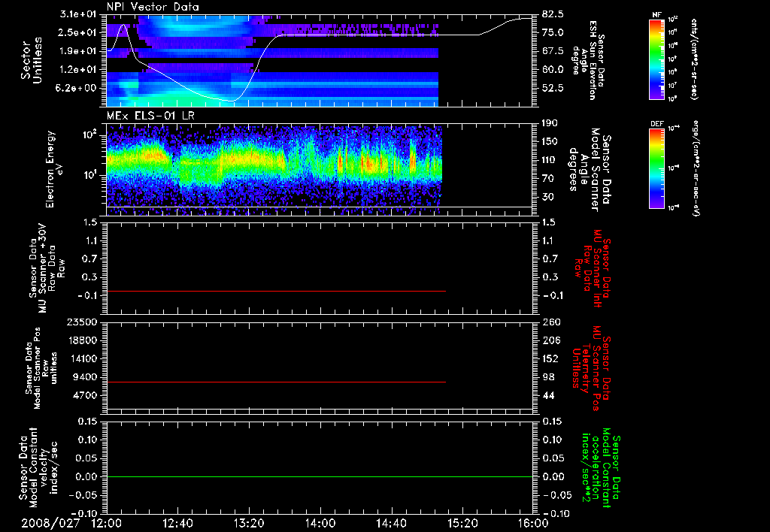This screenshot has width=770, height=532.
Task: Click the DEF rainbow color bar
Action: click(656, 168)
